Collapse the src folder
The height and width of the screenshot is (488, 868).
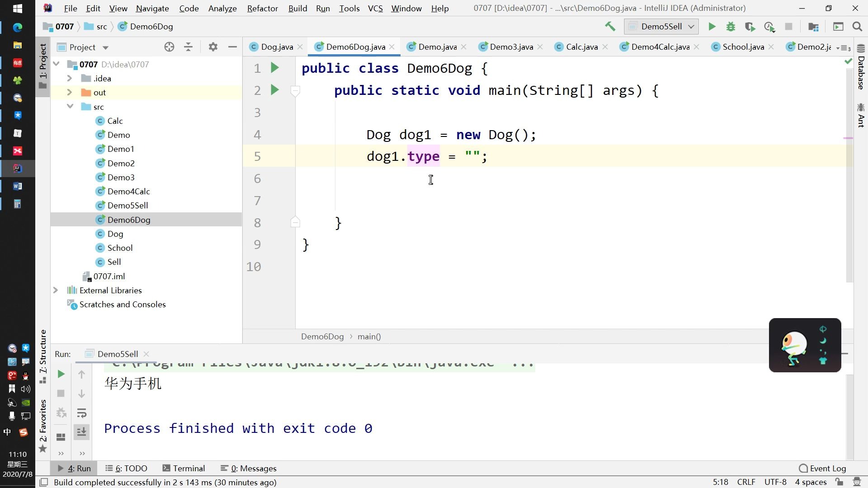[x=70, y=107]
